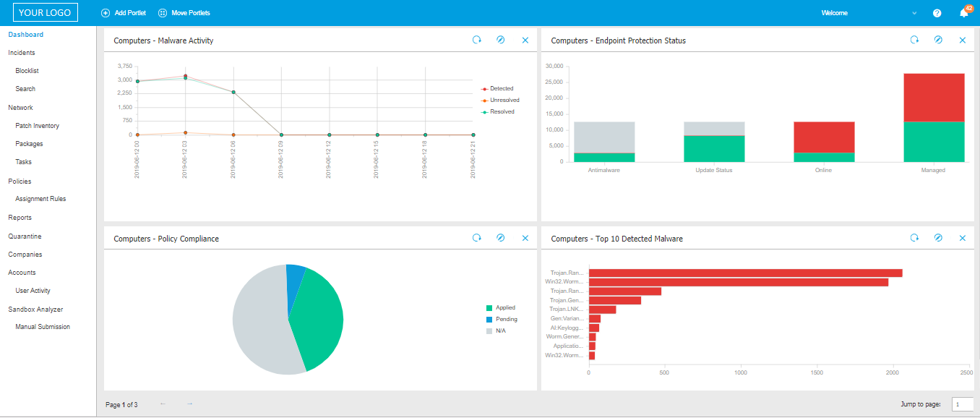Refresh the Policy Compliance portlet
Viewport: 980px width, 418px height.
(x=477, y=238)
